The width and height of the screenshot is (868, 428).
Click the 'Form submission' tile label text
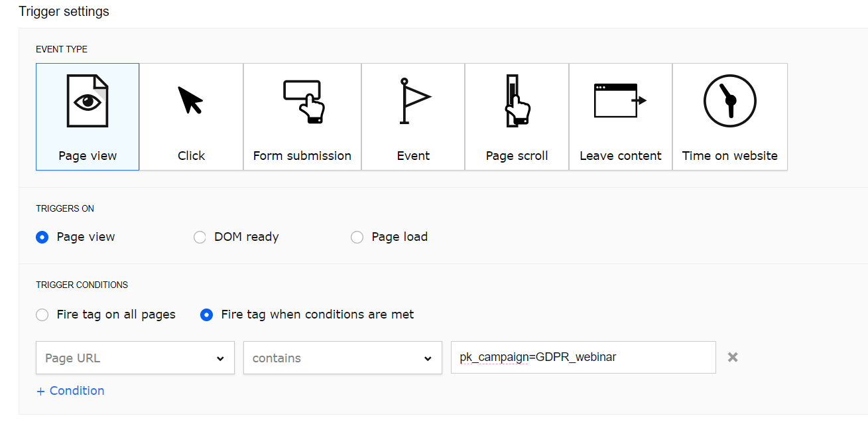coord(302,156)
